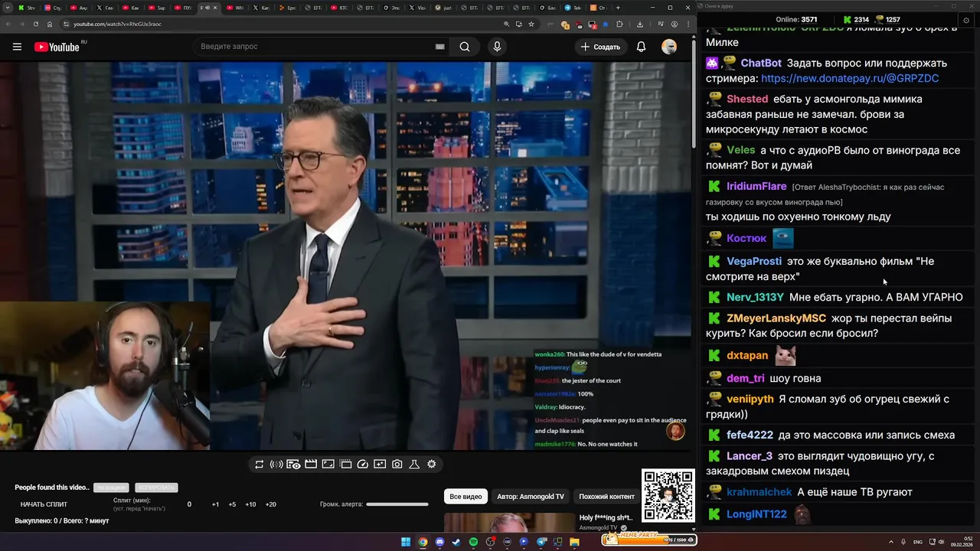Click the ENG language indicator in tray
Viewport: 980px width, 551px height.
coord(918,542)
